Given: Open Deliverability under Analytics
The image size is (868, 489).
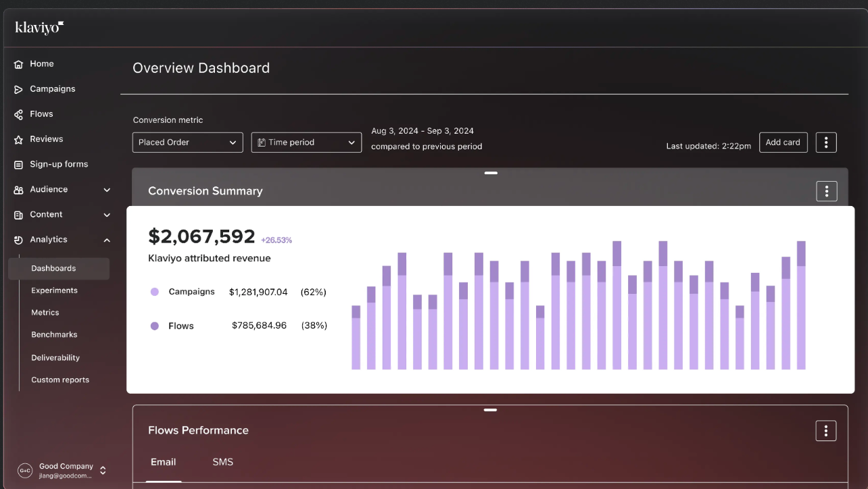Looking at the screenshot, I should tap(55, 357).
